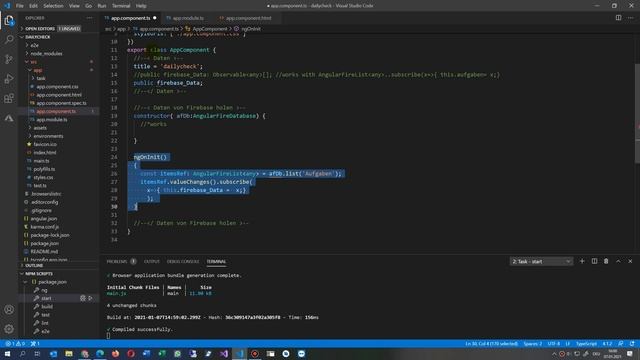Click the split editor right icon

pos(618,18)
